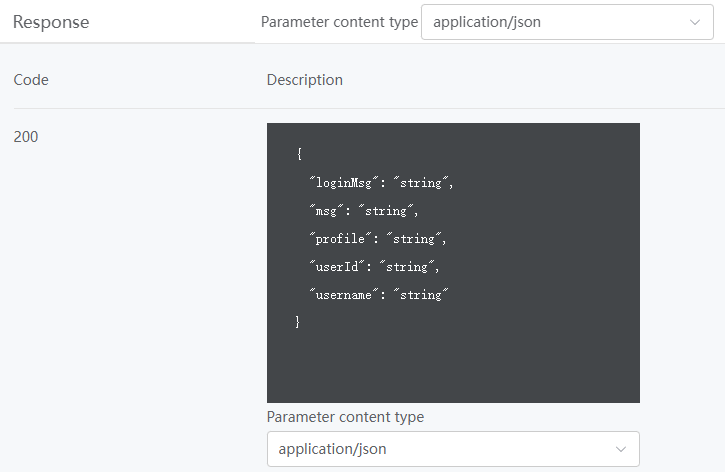Select the 200 response code
Image resolution: width=725 pixels, height=472 pixels.
tap(26, 137)
